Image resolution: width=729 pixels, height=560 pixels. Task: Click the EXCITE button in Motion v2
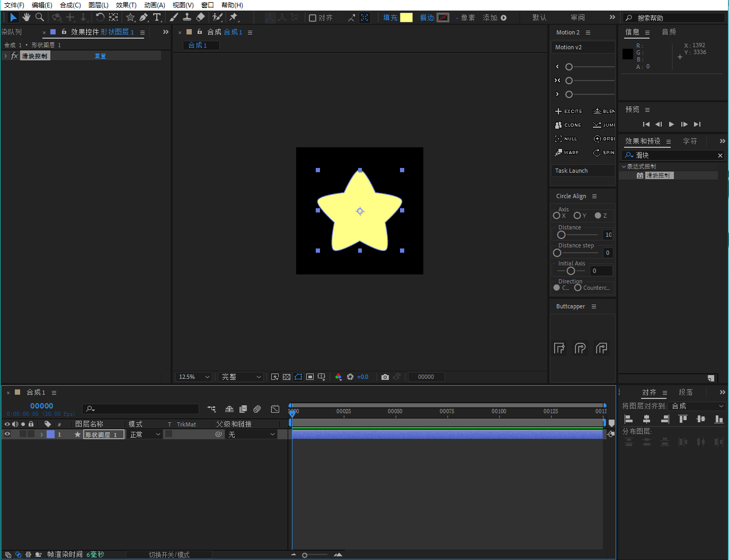[568, 111]
